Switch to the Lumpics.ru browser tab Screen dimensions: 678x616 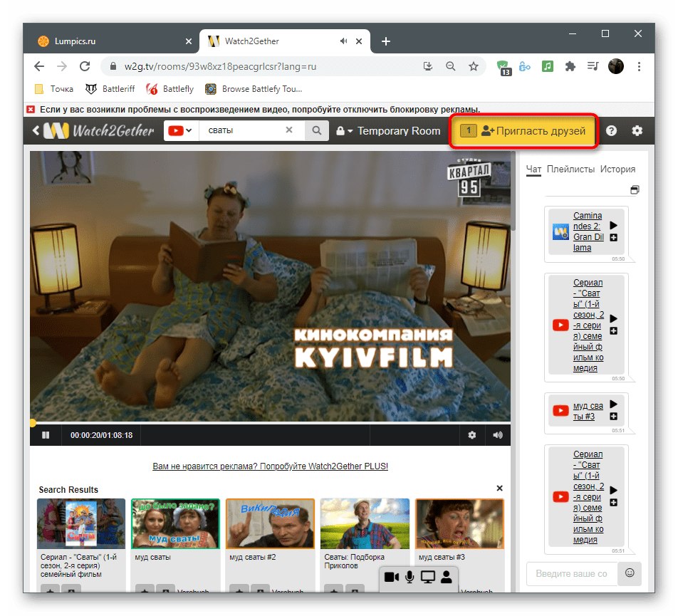tap(112, 41)
